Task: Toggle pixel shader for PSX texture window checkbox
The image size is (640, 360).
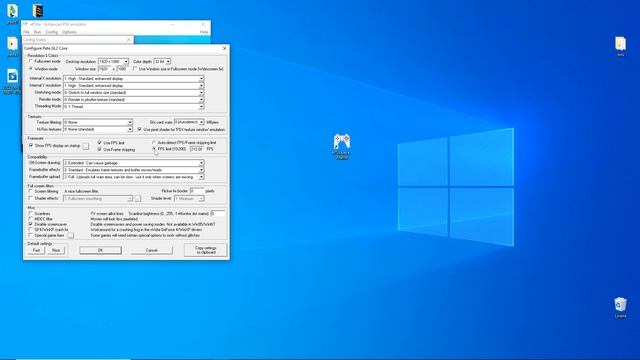Action: click(x=140, y=129)
